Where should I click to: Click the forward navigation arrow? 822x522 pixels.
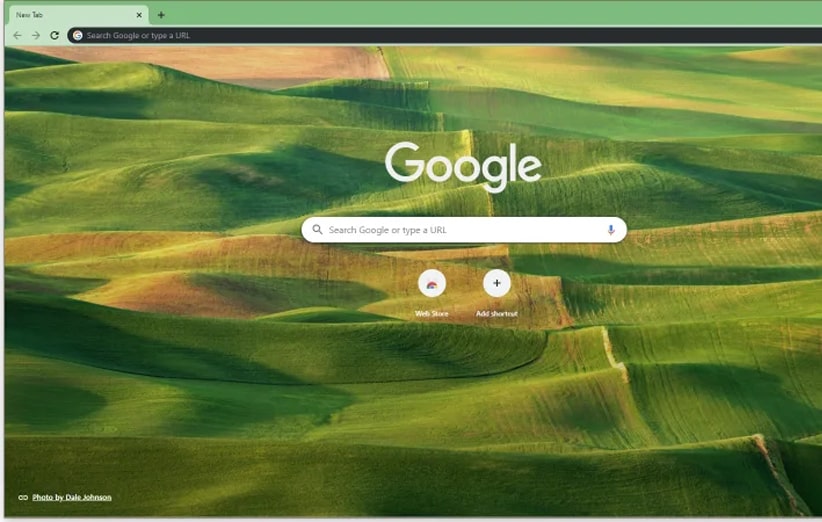point(36,35)
